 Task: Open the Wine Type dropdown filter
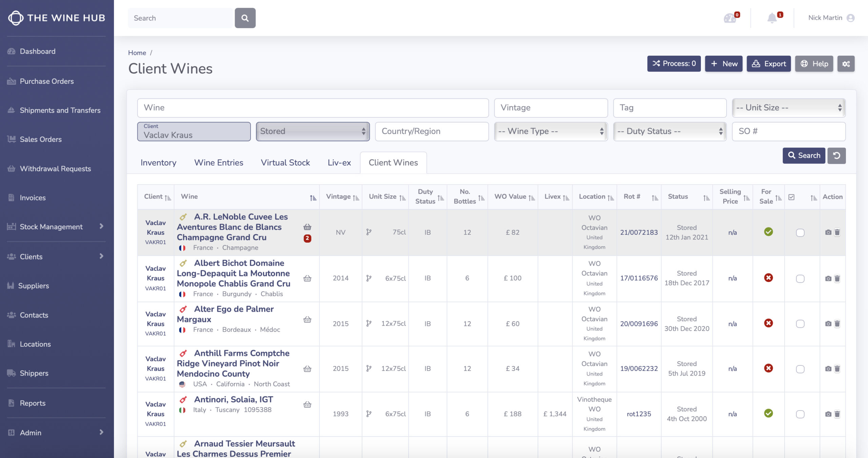551,131
